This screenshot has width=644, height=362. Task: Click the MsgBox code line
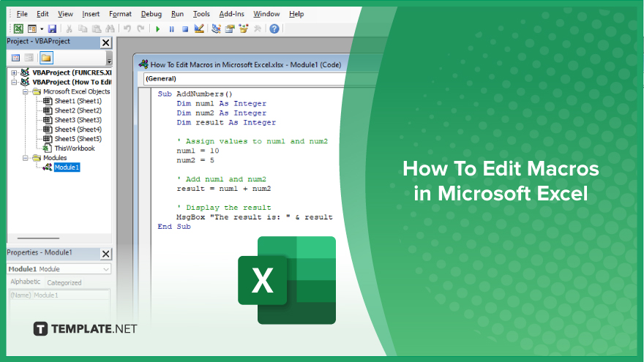(255, 217)
